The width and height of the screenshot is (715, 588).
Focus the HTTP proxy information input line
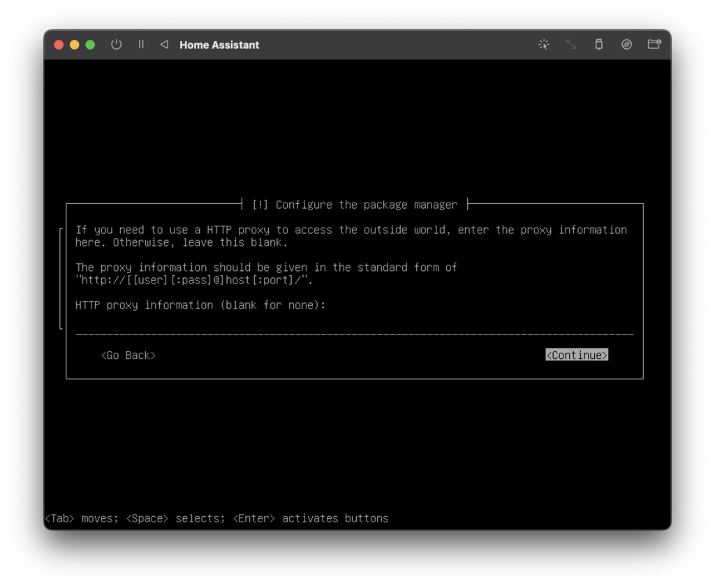(x=354, y=330)
